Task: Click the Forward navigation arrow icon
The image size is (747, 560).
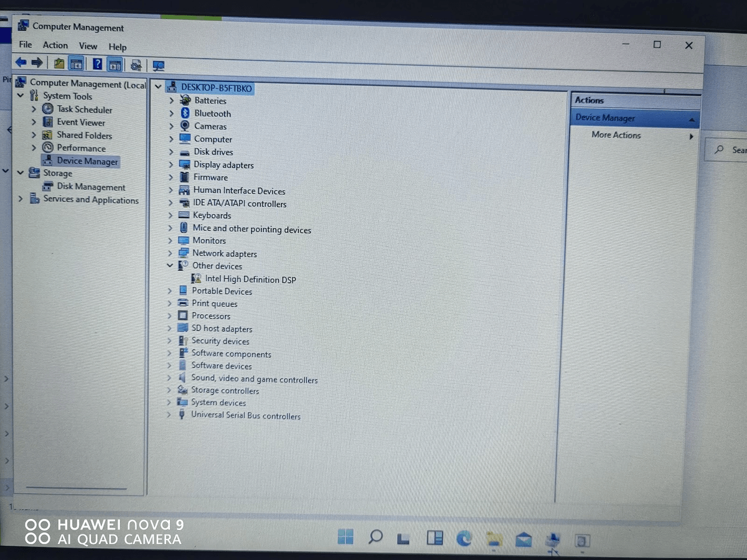Action: click(x=37, y=63)
